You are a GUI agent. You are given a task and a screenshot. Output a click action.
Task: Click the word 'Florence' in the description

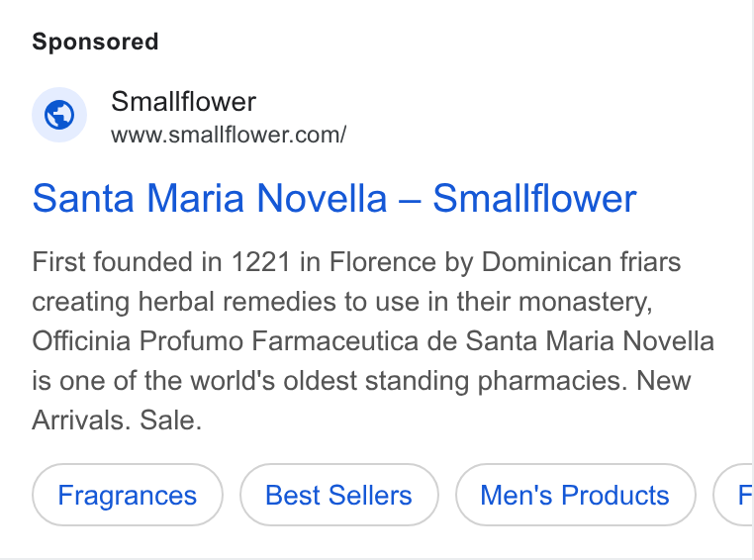(383, 262)
